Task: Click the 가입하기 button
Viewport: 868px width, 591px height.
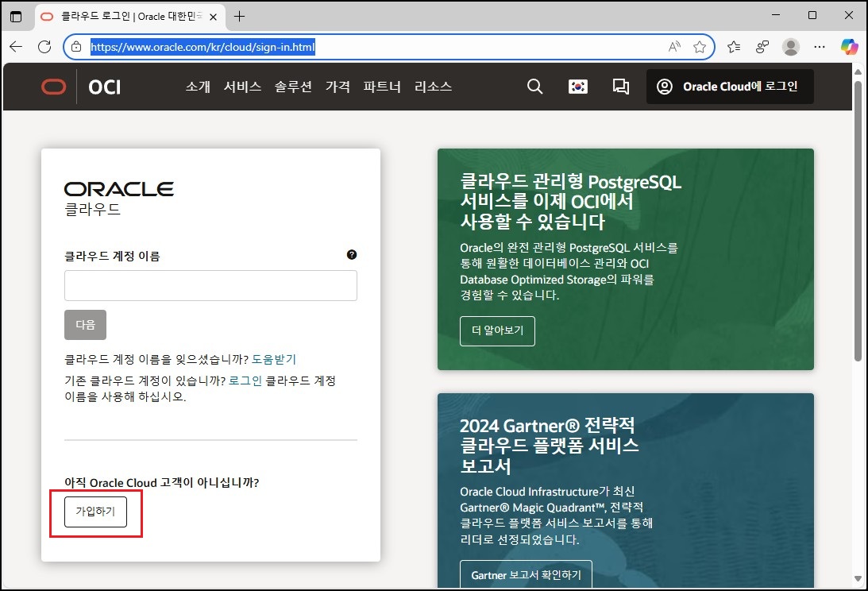Action: click(96, 512)
